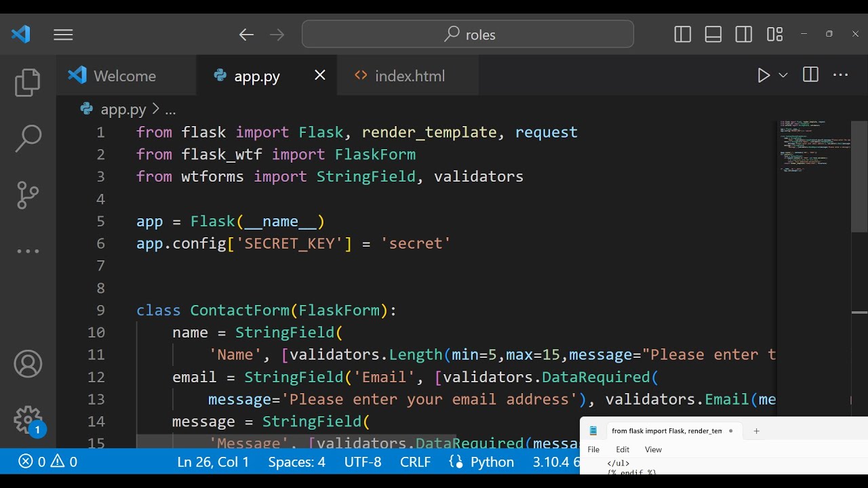Open the Source Control view
This screenshot has height=488, width=868.
(28, 195)
